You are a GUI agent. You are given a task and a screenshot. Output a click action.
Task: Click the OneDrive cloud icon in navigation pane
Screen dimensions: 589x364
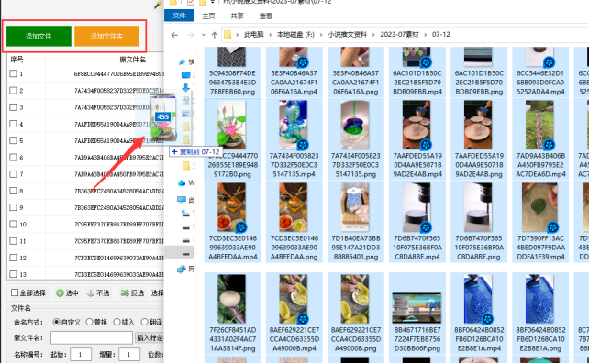pyautogui.click(x=182, y=182)
